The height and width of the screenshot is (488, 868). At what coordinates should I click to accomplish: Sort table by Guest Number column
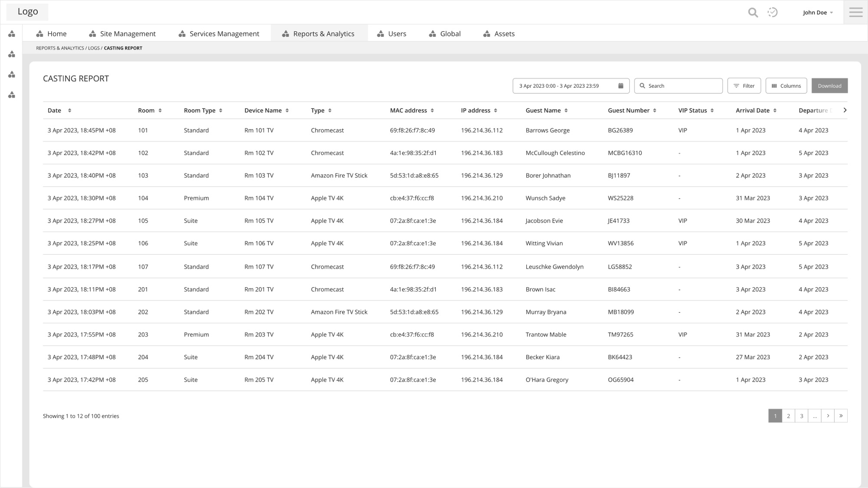[x=654, y=111]
